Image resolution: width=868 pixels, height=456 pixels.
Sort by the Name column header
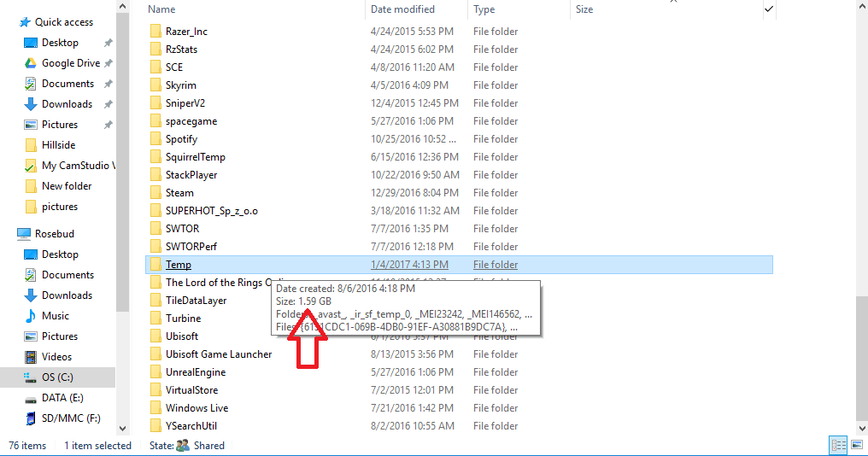161,9
